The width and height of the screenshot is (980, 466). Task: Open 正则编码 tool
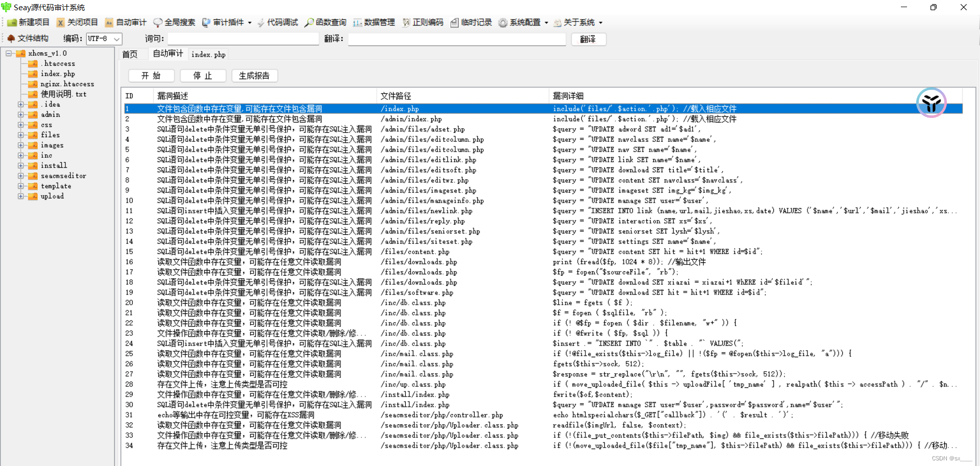423,22
